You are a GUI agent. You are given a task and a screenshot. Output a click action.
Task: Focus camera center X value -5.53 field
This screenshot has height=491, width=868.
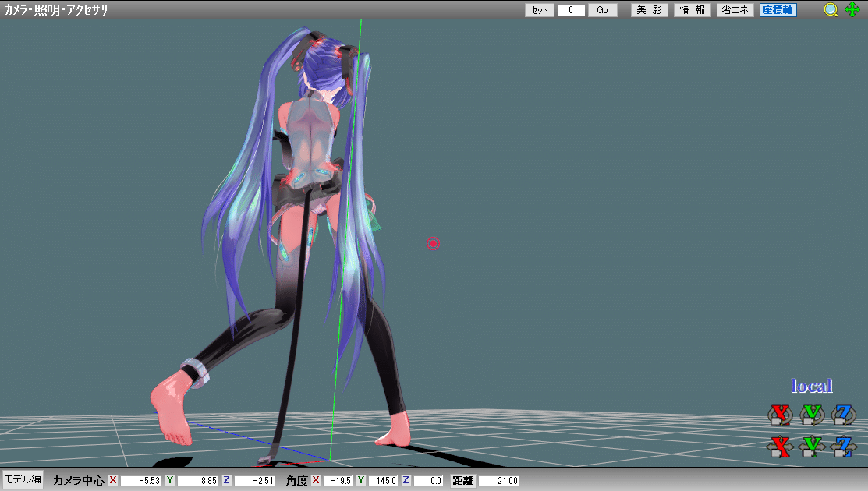coord(141,481)
